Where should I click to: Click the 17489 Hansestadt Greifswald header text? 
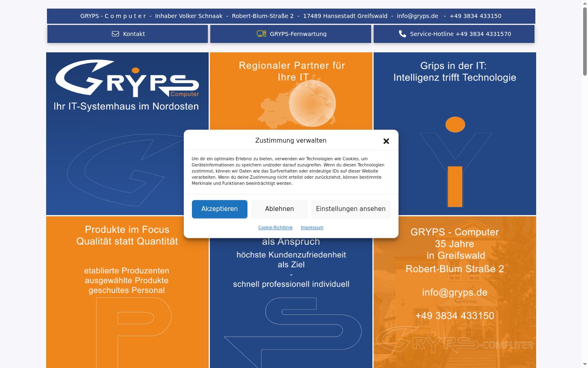coord(345,16)
